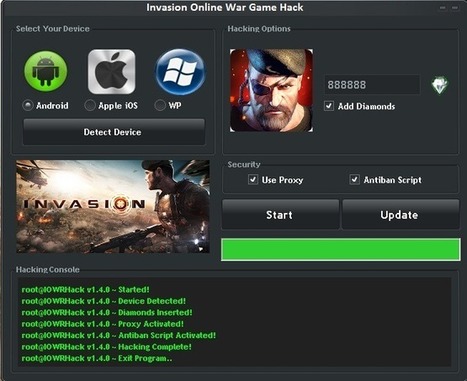Click the console line 'Exit Program..'

(x=97, y=358)
